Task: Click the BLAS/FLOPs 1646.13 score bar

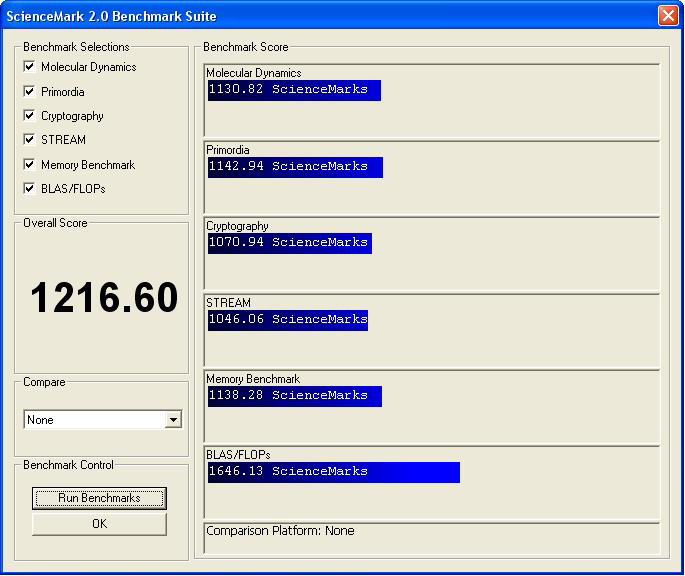Action: pos(334,472)
